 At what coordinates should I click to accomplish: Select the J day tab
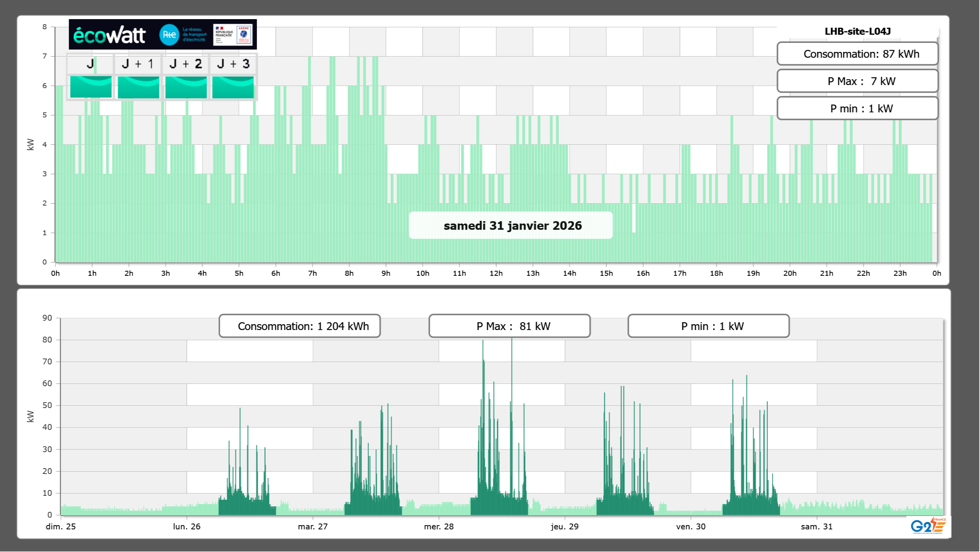coord(90,64)
